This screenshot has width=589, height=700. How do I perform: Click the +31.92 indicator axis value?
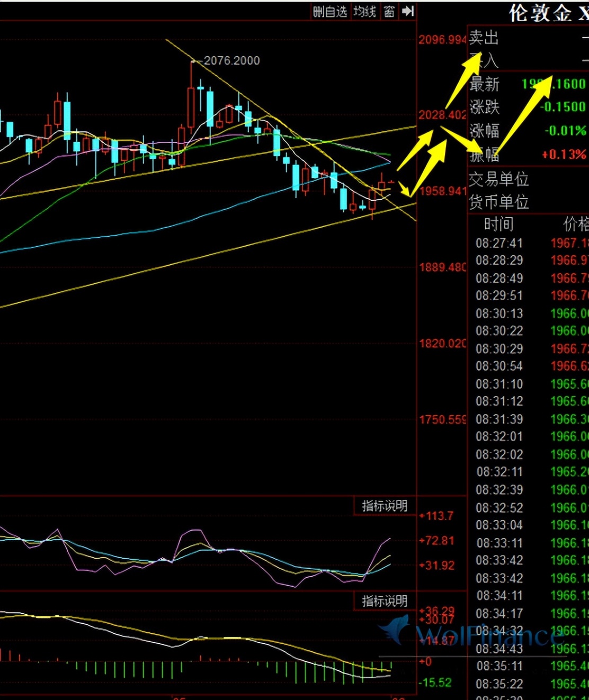coord(437,565)
